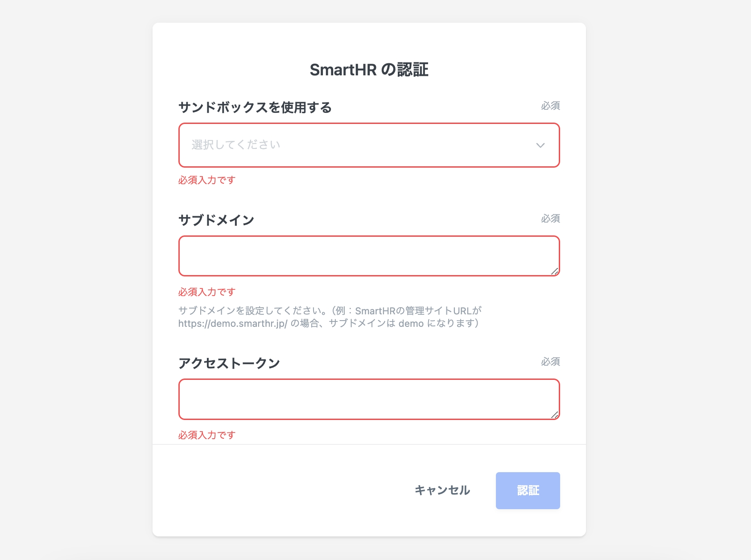The width and height of the screenshot is (751, 560).
Task: Click the 必須 badge beside サブドメイン
Action: click(550, 218)
